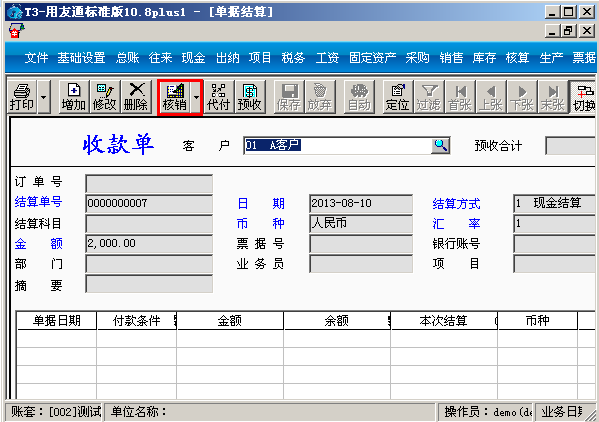The image size is (599, 422).
Task: Expand the dropdown arrow beside 核销
Action: pos(196,97)
